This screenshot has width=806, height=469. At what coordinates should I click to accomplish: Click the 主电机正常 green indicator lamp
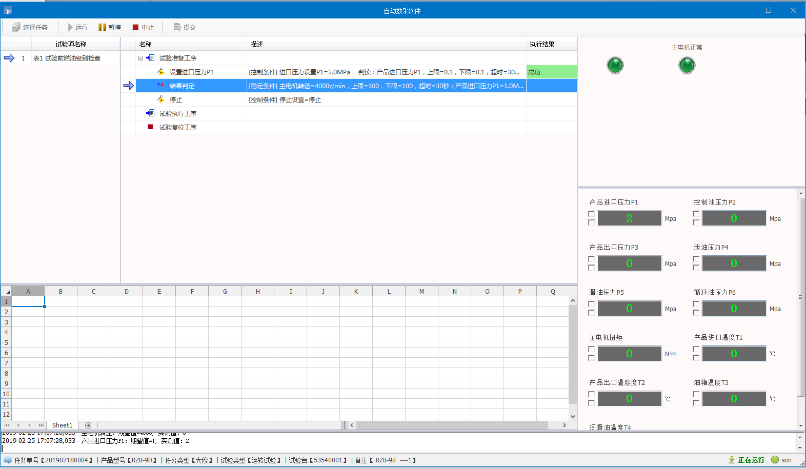coord(687,65)
